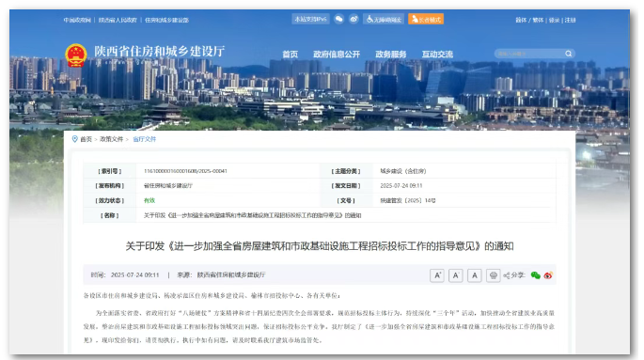
Task: Go to 首页 in the breadcrumb
Action: click(x=86, y=139)
